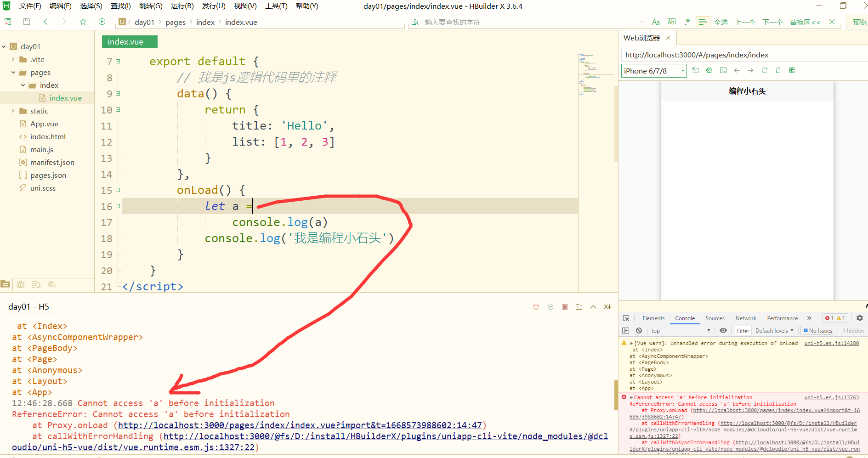Open the iPhone 6/7/8 device dropdown
868x458 pixels.
[x=654, y=71]
